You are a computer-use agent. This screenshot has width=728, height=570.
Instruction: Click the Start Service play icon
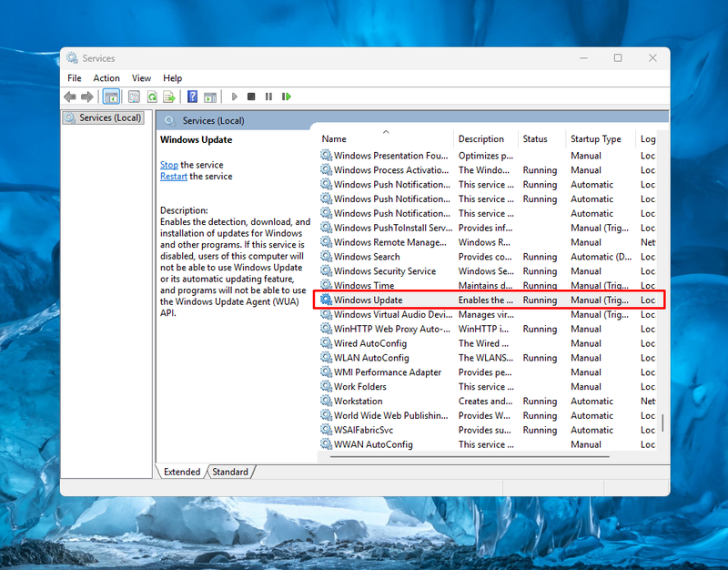pos(235,97)
